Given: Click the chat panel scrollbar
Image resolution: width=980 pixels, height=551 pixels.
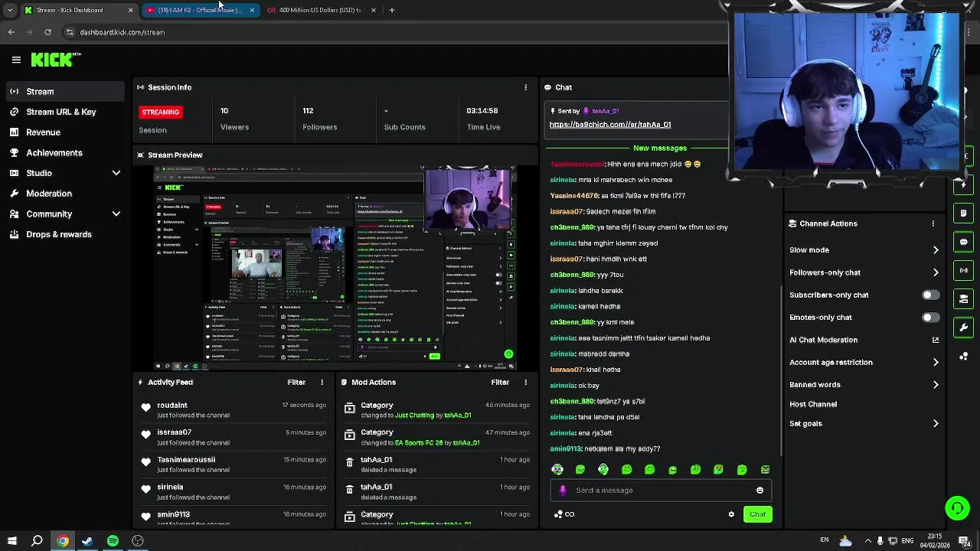Looking at the screenshot, I should click(780, 371).
